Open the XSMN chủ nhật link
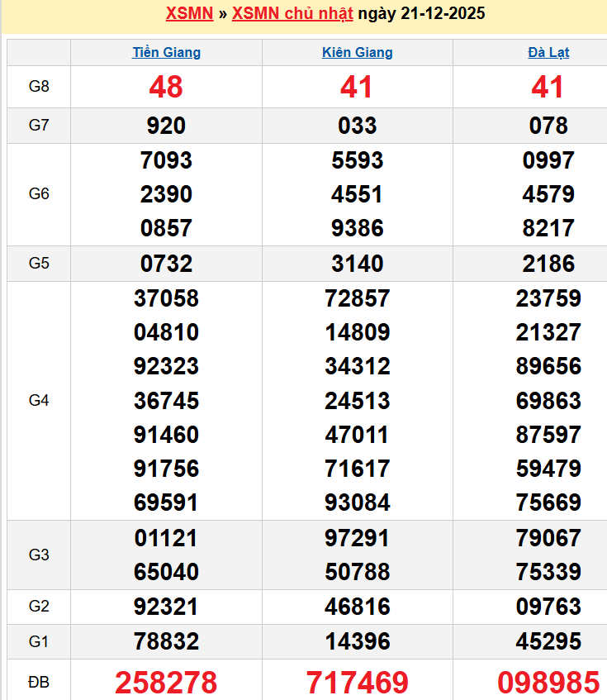607x700 pixels. pos(292,13)
